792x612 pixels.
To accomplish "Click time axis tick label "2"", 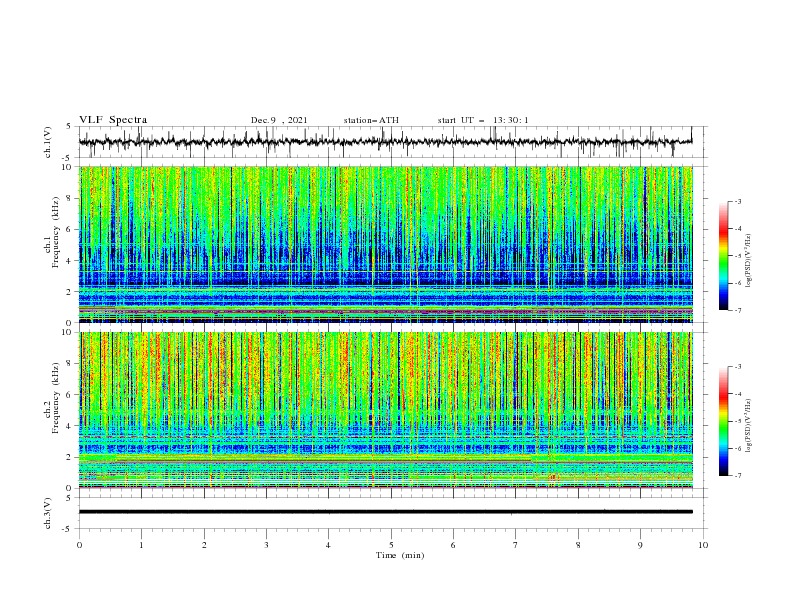I will 204,545.
